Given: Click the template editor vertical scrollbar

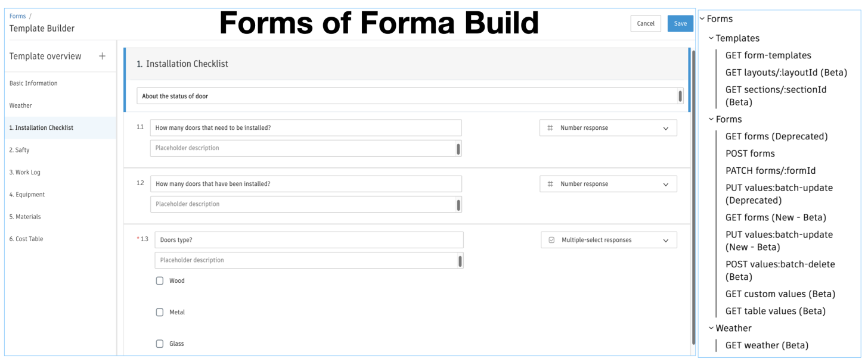Looking at the screenshot, I should tap(693, 196).
